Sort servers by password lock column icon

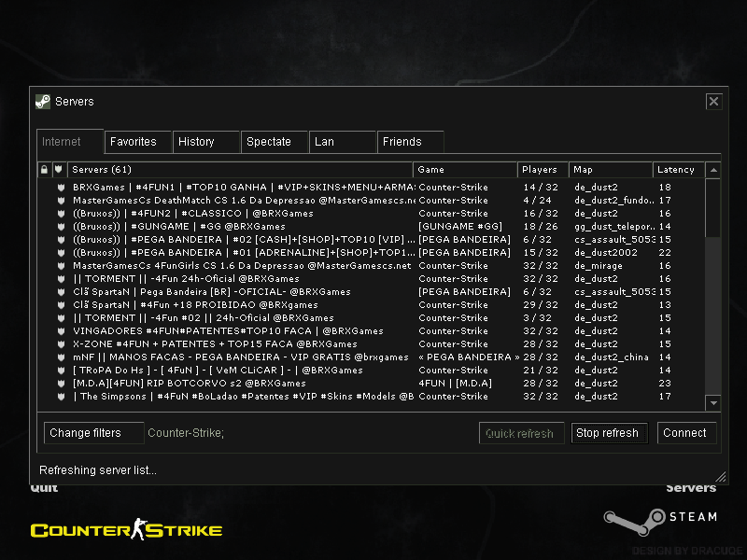pos(44,170)
